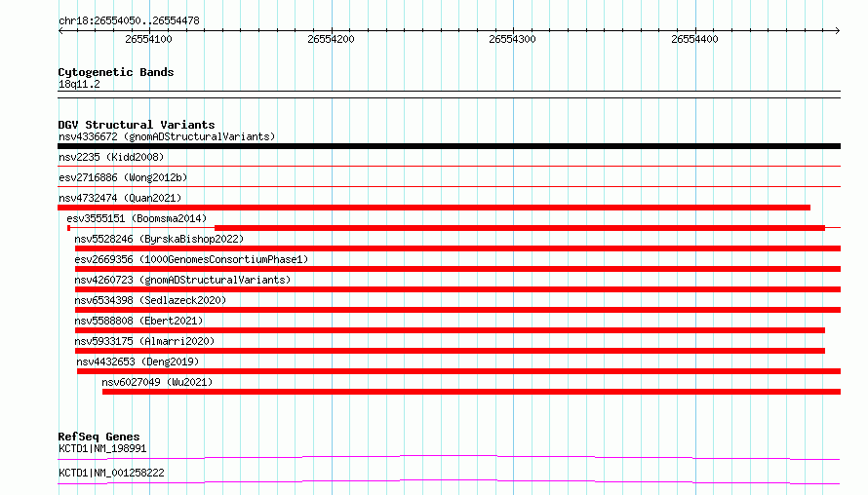Click the Cytogenetic Bands track title
This screenshot has width=868, height=495.
pyautogui.click(x=116, y=72)
